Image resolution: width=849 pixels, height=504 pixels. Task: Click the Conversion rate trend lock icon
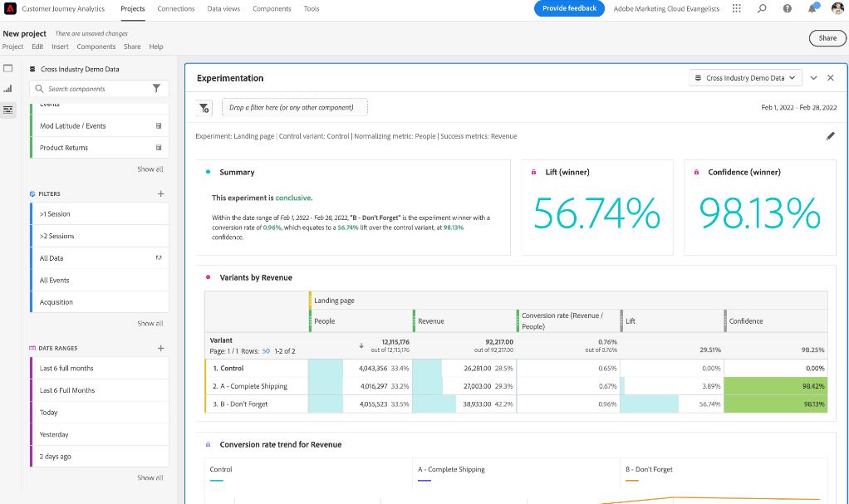[x=208, y=444]
